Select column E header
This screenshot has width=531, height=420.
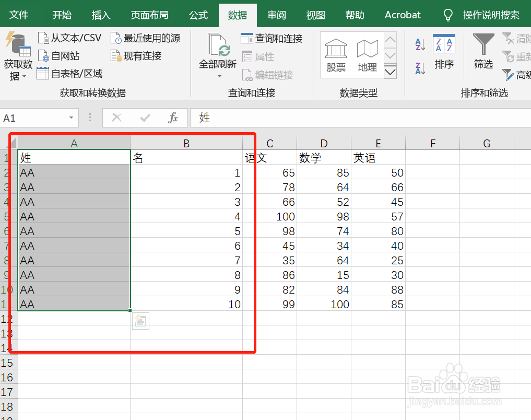[x=378, y=143]
